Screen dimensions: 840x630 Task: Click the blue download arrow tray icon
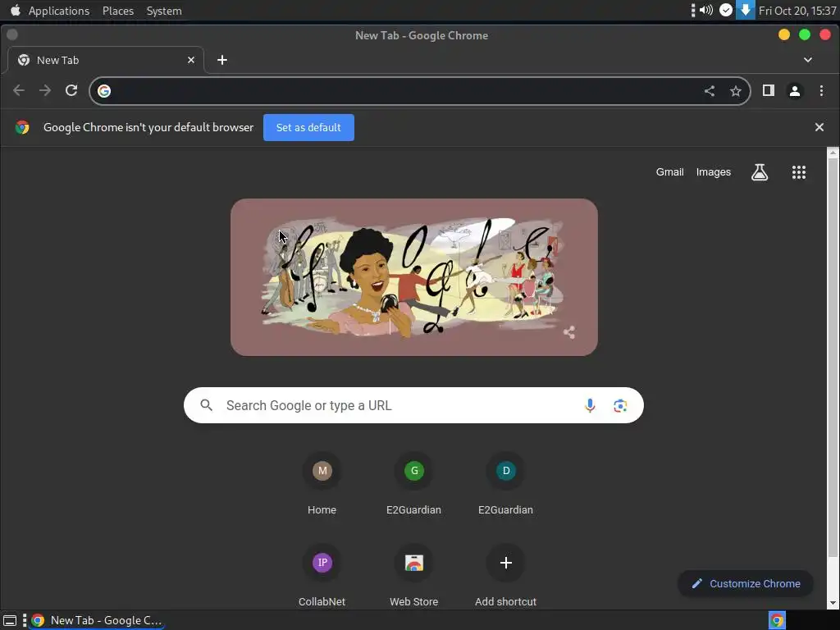click(745, 10)
